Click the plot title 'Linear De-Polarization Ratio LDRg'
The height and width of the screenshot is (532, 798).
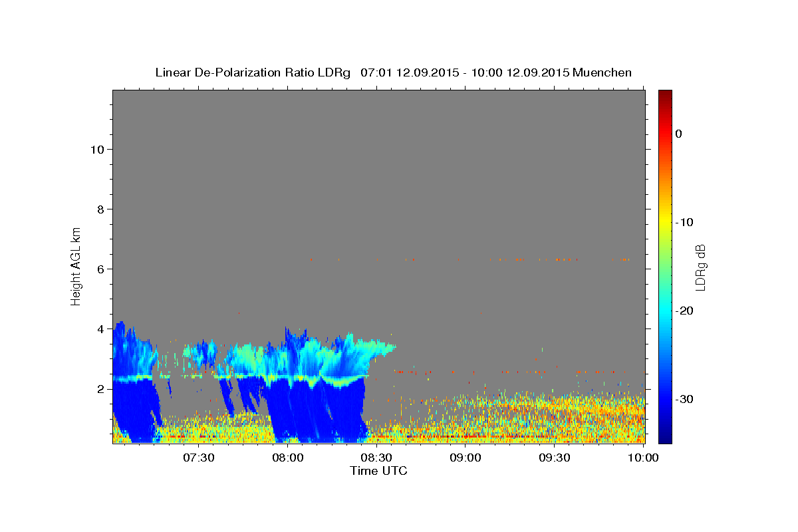tap(253, 72)
